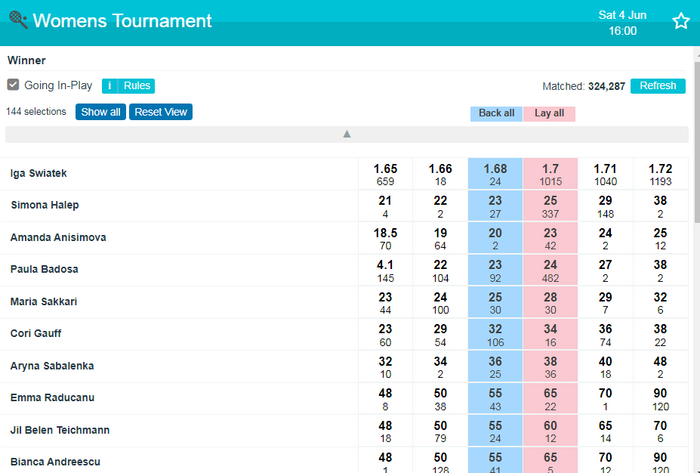Click Reset View button
This screenshot has width=700, height=473.
click(161, 112)
